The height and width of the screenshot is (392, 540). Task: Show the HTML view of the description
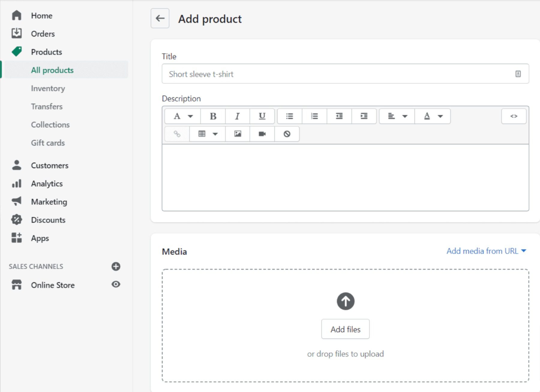tap(514, 116)
